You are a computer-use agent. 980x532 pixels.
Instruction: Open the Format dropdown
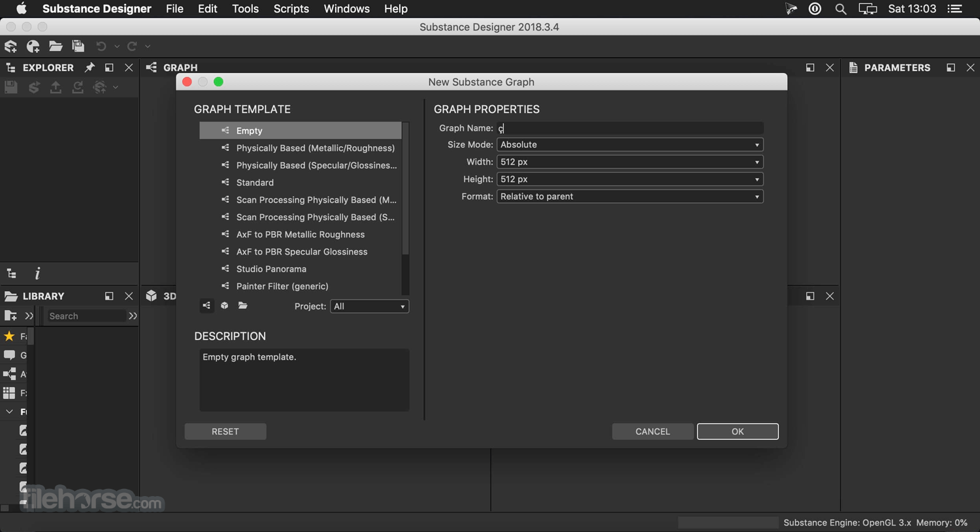(x=630, y=196)
